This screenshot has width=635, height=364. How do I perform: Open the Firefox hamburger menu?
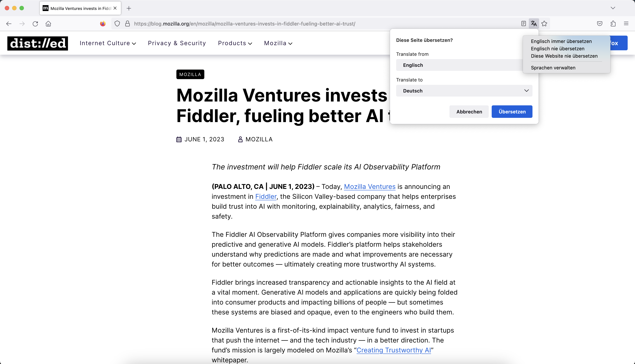pyautogui.click(x=626, y=23)
